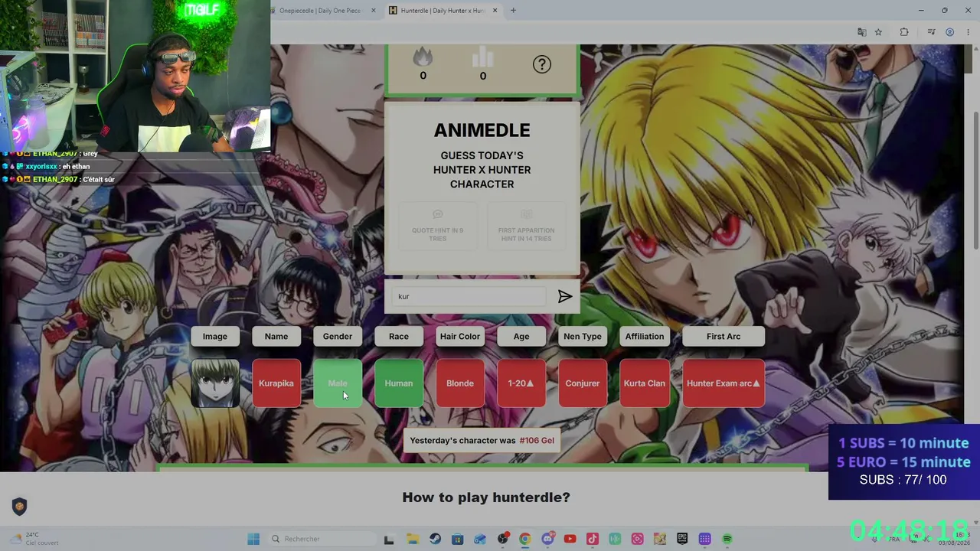This screenshot has height=551, width=980.
Task: Click the translate page icon in browser toolbar
Action: (862, 32)
